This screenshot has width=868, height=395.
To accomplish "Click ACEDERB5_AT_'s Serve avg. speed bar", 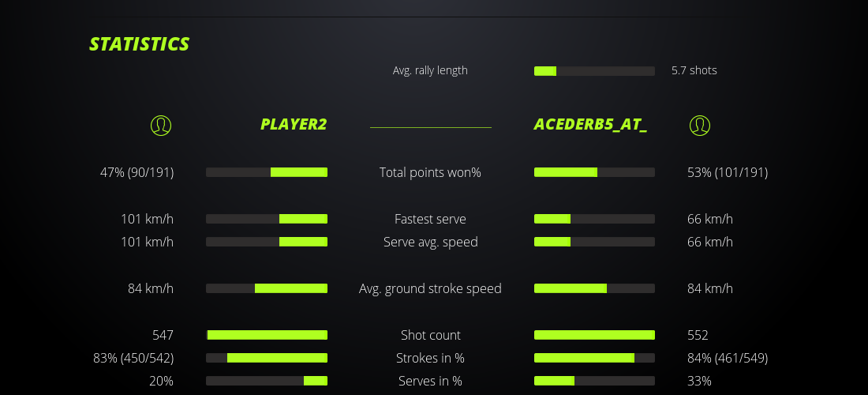I will [x=594, y=242].
